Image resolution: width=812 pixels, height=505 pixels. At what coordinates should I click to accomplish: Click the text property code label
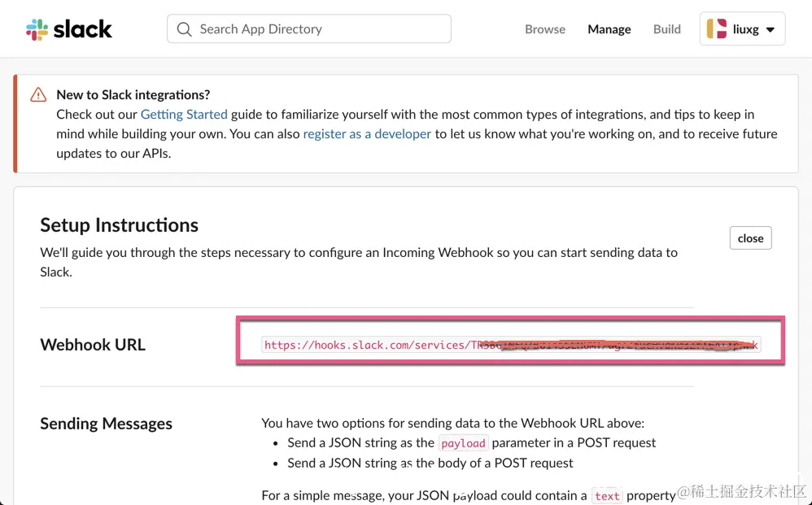pos(607,495)
